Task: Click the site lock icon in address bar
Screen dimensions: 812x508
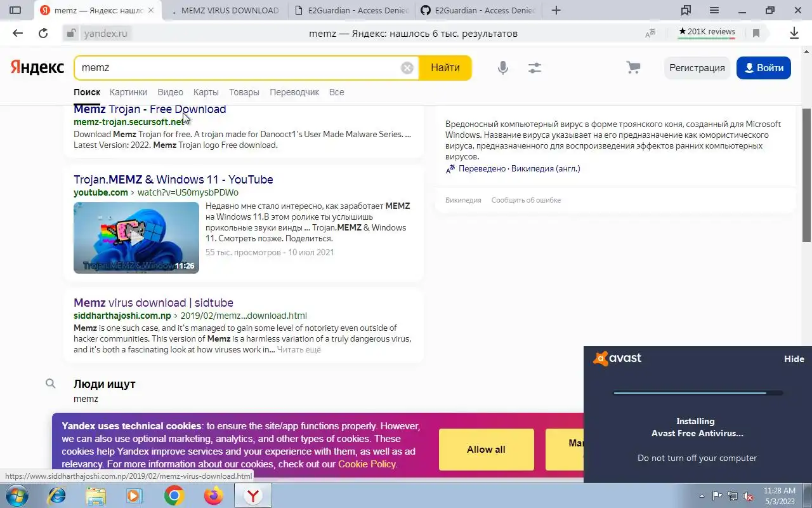Action: click(71, 34)
